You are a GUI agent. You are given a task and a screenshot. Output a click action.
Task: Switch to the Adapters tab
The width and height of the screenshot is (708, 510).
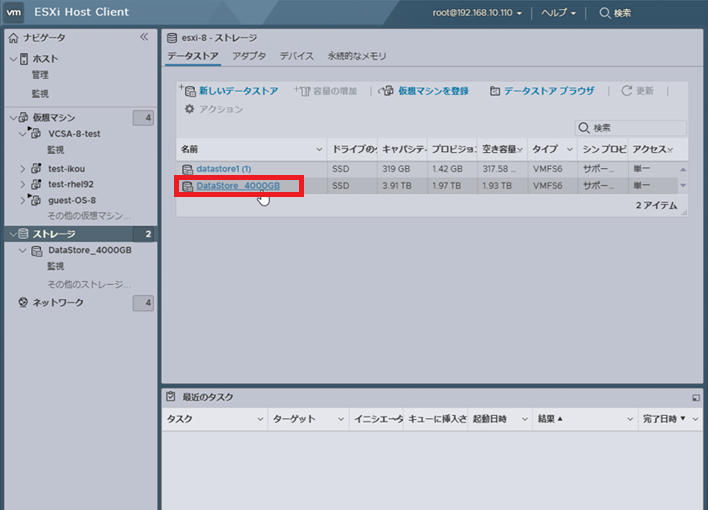(x=249, y=56)
